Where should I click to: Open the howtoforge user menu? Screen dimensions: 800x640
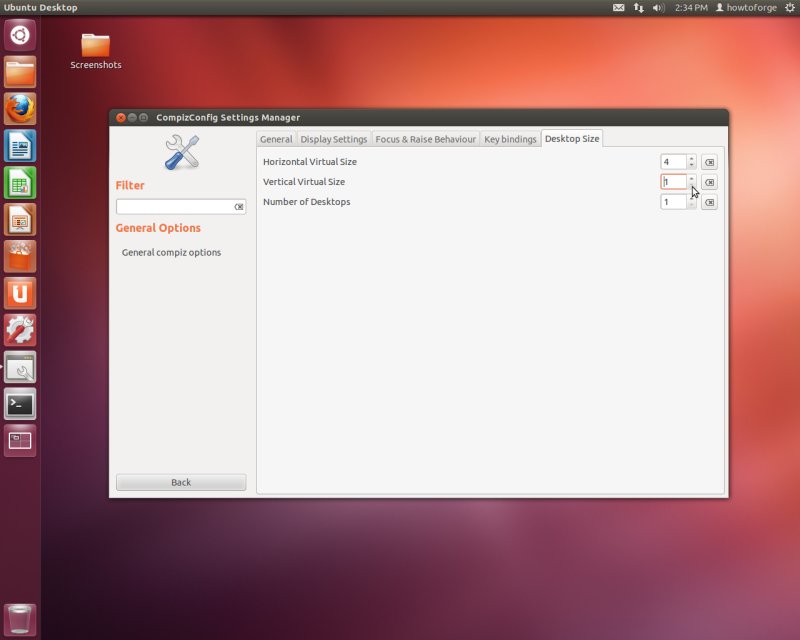746,8
